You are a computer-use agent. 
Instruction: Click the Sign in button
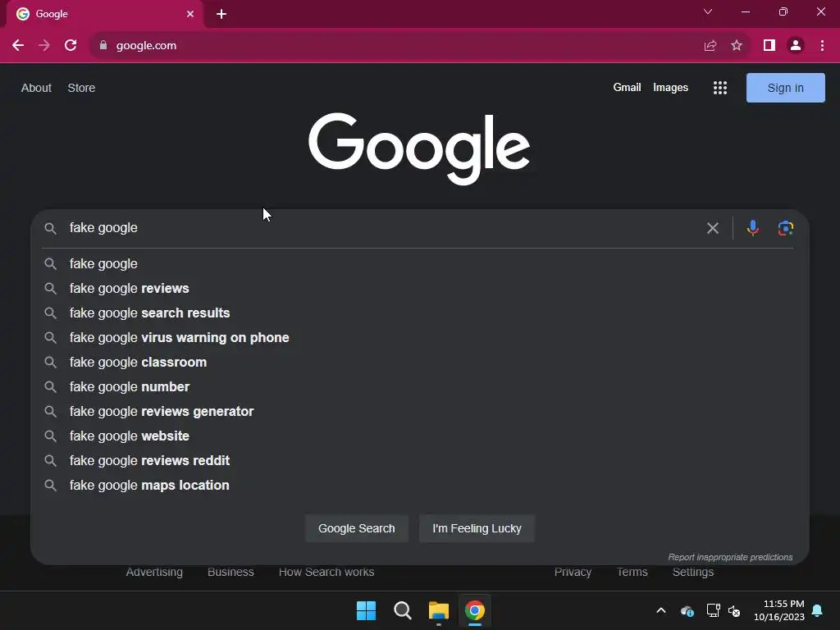coord(785,88)
